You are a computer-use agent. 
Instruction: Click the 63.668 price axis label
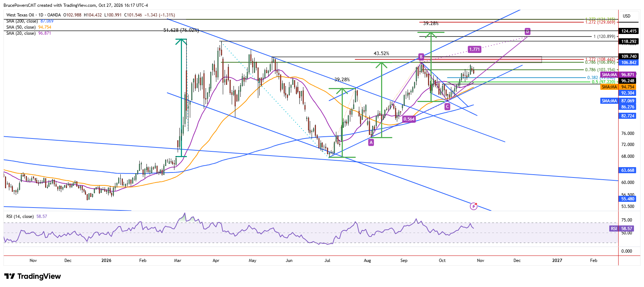[628, 170]
